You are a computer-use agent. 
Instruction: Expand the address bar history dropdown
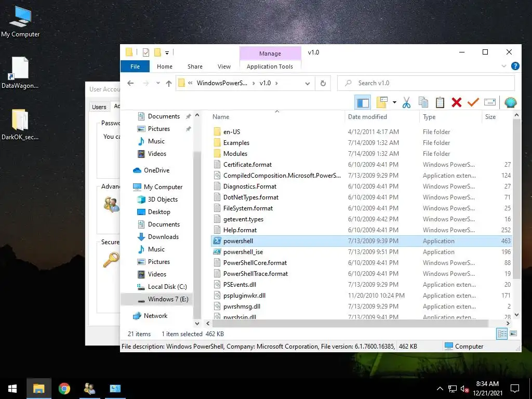[x=308, y=84]
